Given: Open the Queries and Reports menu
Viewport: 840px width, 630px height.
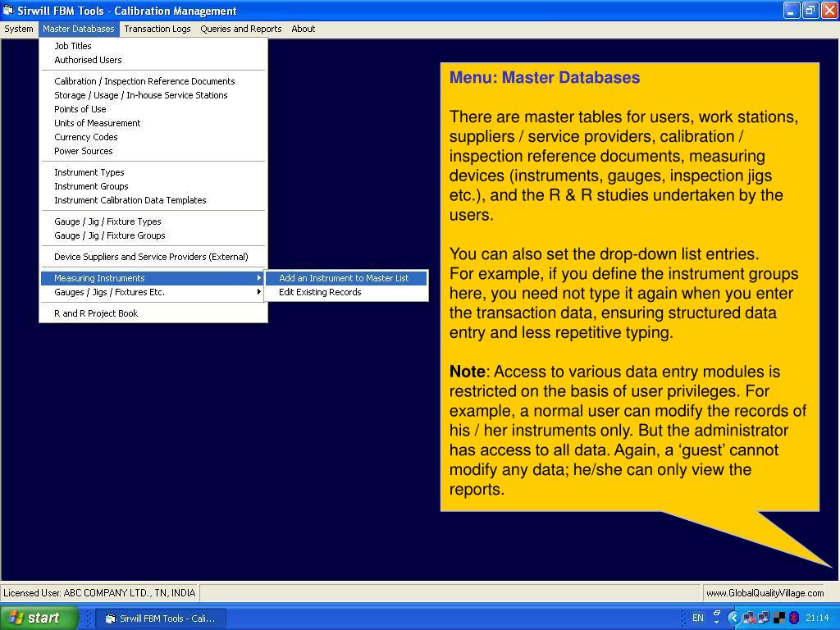Looking at the screenshot, I should point(241,29).
